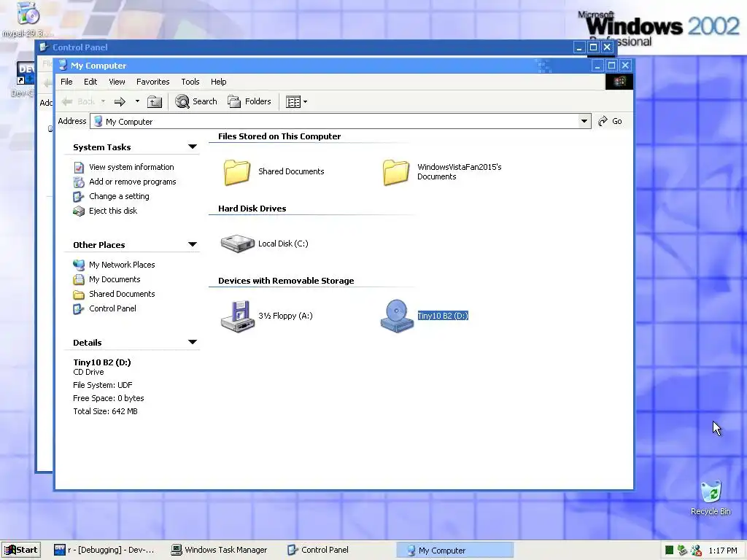
Task: Click the Local Disk (C:) label
Action: point(283,244)
